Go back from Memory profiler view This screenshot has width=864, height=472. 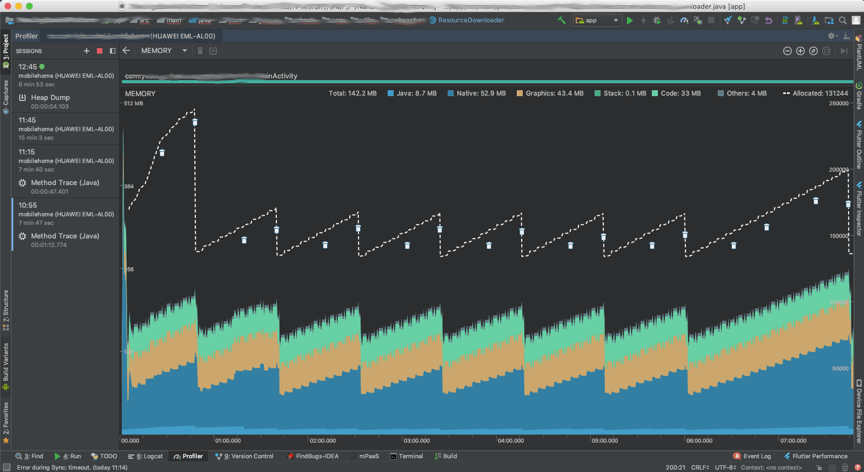(126, 51)
